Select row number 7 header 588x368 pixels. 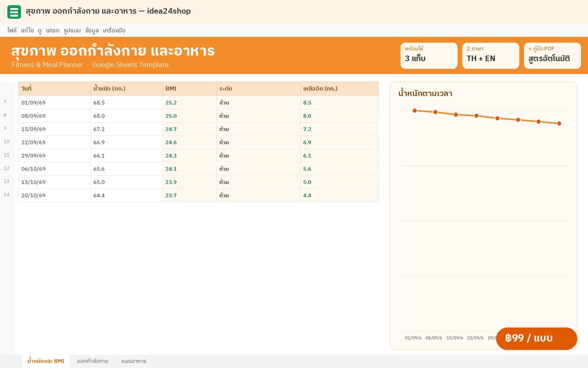click(x=5, y=102)
